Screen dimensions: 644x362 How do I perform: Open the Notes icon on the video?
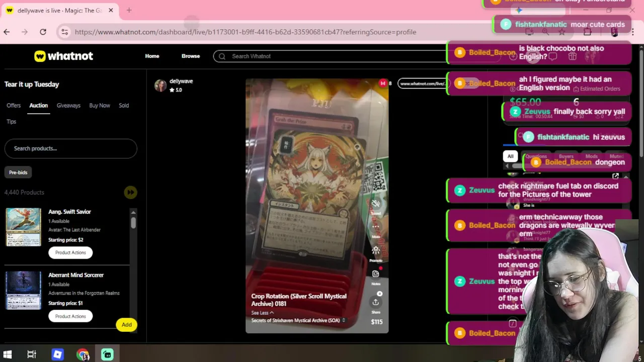click(x=375, y=274)
